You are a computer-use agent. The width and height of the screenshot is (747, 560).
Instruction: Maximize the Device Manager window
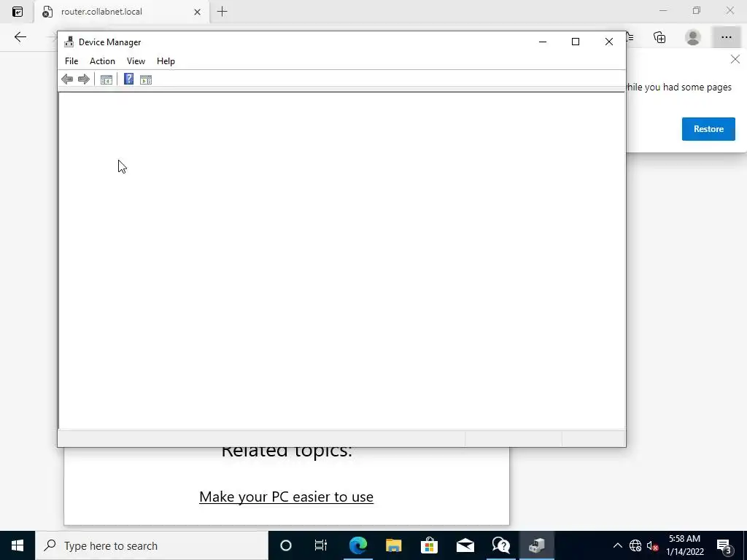576,42
